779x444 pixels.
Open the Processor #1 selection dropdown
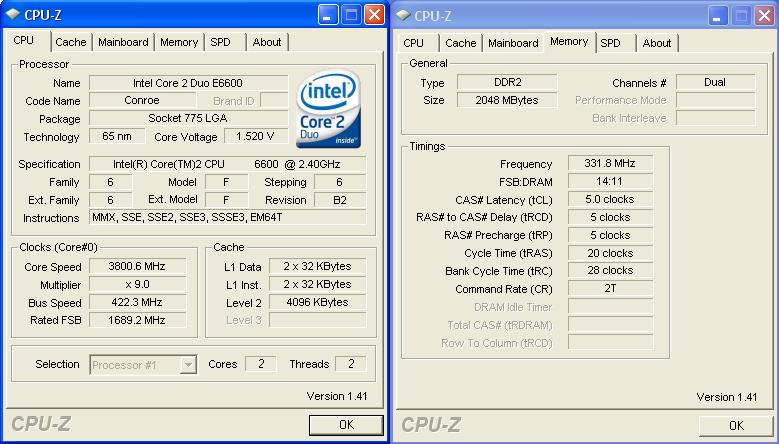(188, 365)
